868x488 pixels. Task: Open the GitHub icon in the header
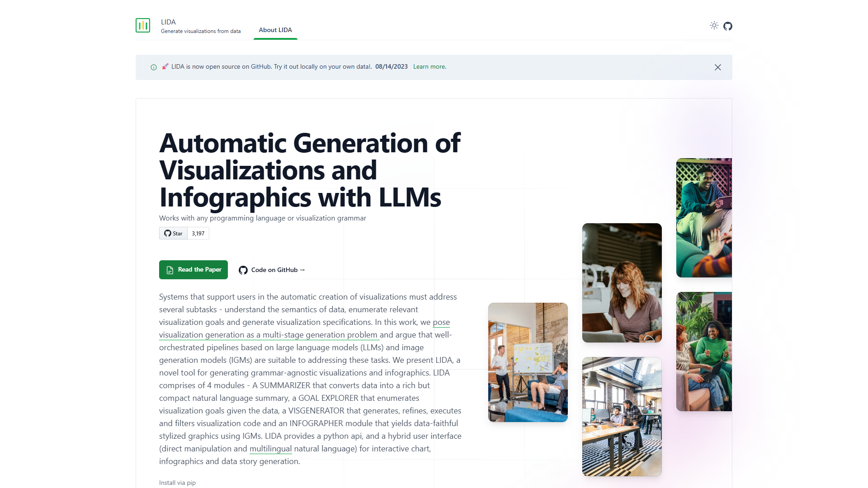click(x=727, y=26)
